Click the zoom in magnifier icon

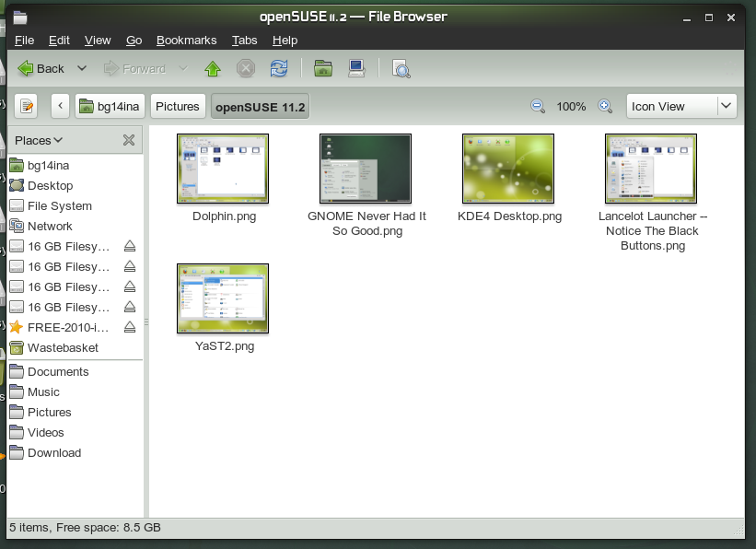(605, 106)
